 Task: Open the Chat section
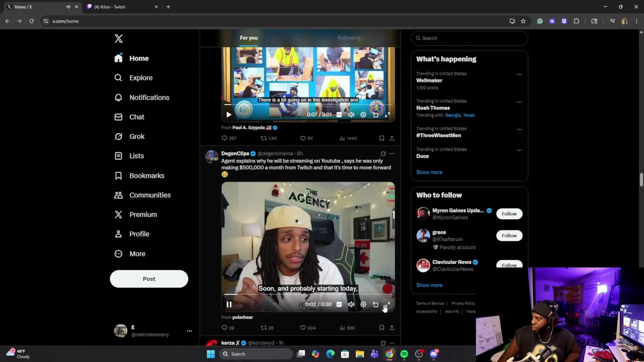coord(129,117)
